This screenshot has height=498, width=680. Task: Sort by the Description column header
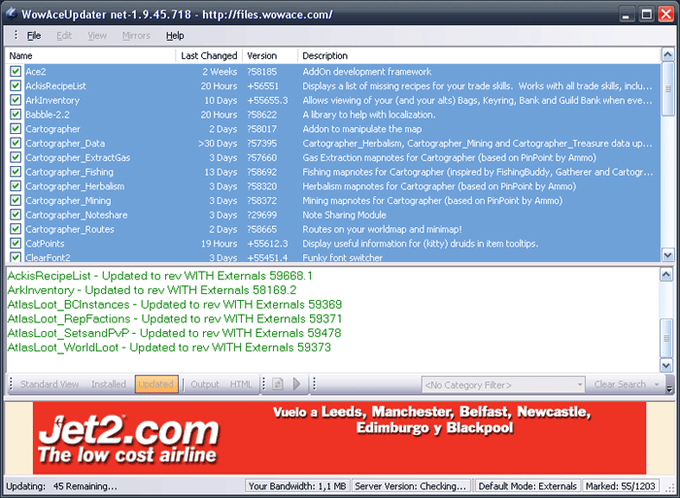[x=479, y=56]
